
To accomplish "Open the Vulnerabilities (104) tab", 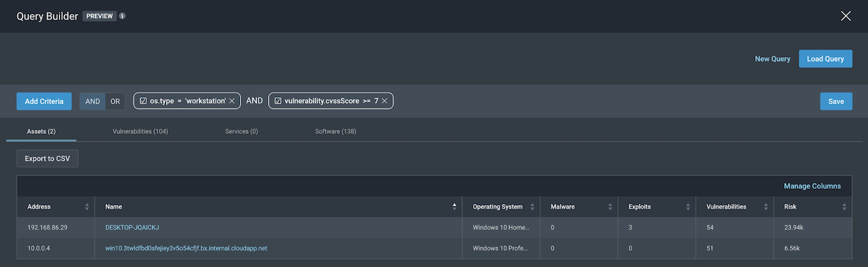I will (x=140, y=131).
